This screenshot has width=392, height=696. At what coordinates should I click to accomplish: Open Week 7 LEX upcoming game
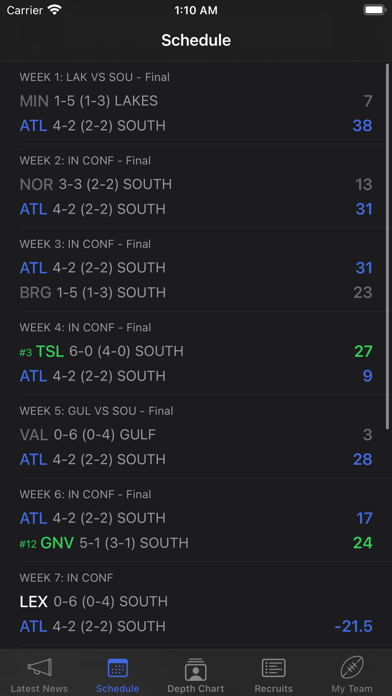pyautogui.click(x=196, y=603)
